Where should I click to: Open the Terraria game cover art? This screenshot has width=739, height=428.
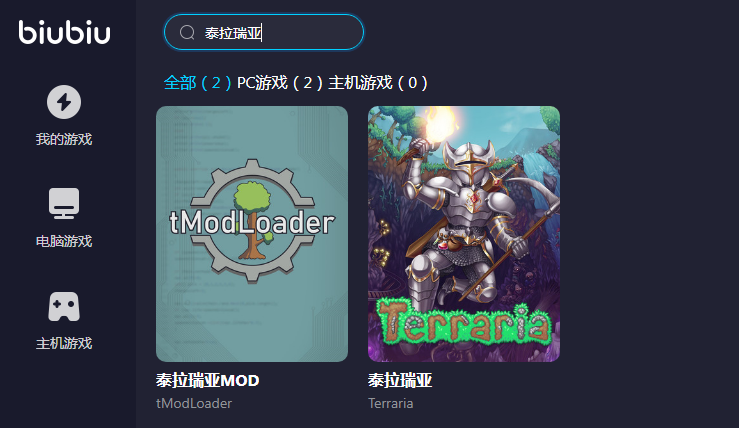tap(464, 234)
